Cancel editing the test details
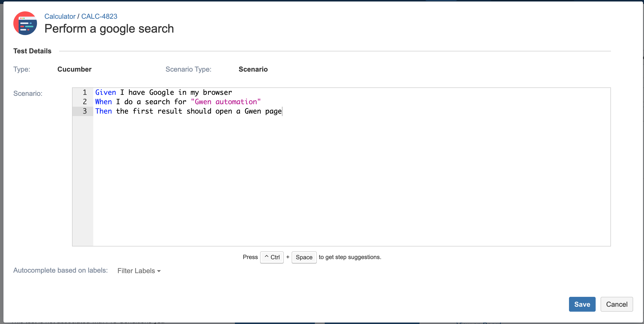Screen dimensions: 644x324 [x=617, y=304]
